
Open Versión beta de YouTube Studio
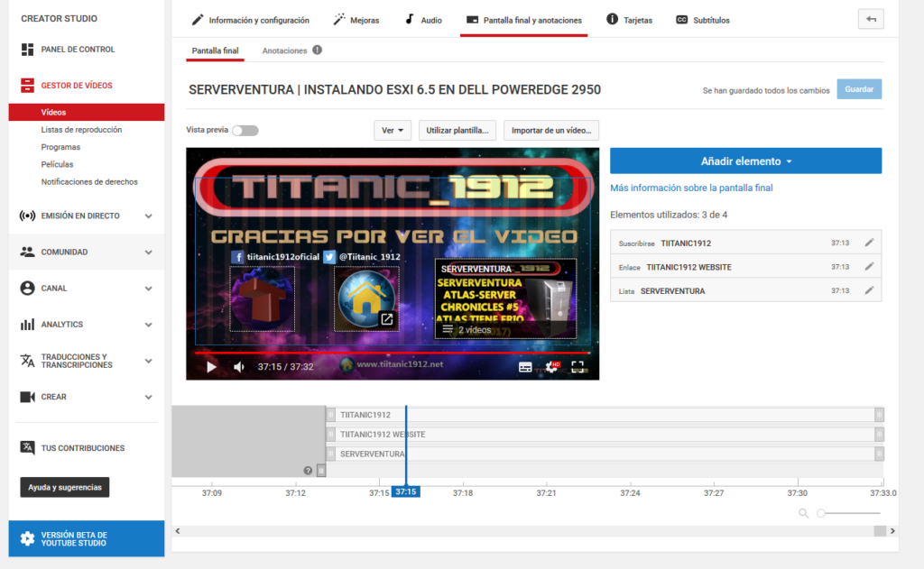87,538
